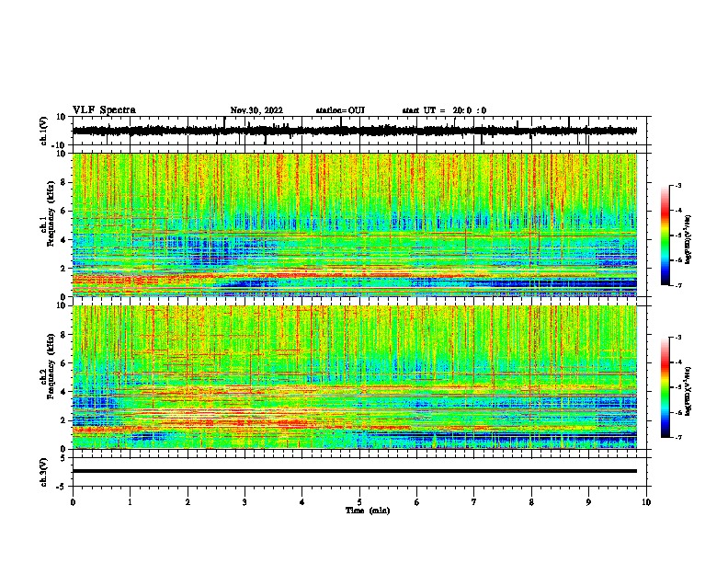Click the 'ch.3(V)' axis label
728x563 pixels.
click(44, 472)
